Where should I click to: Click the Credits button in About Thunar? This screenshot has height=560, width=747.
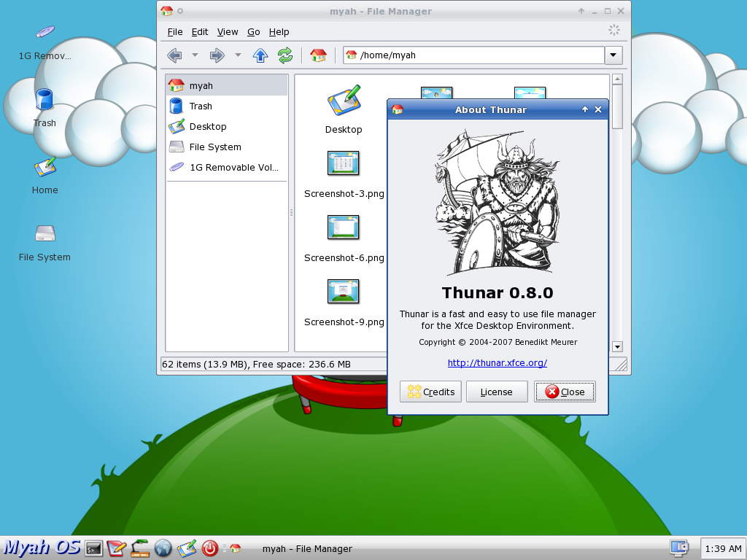(x=430, y=392)
